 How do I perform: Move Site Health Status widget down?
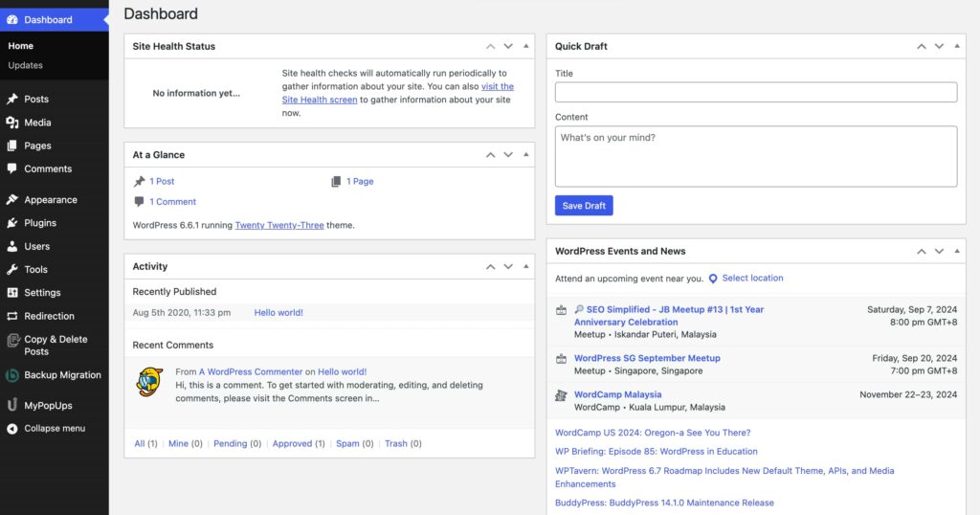[x=508, y=46]
